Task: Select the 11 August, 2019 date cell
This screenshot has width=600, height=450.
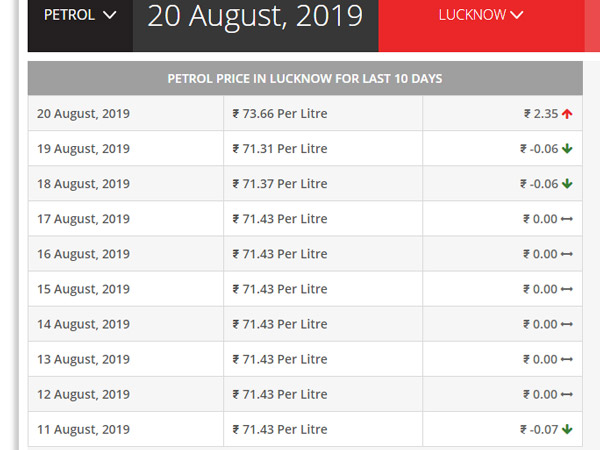Action: click(83, 430)
